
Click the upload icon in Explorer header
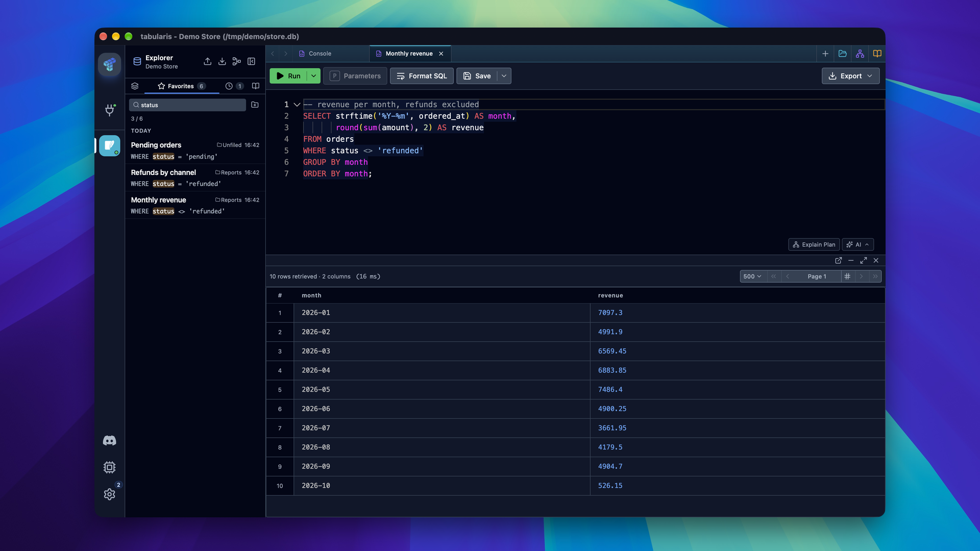(x=207, y=61)
